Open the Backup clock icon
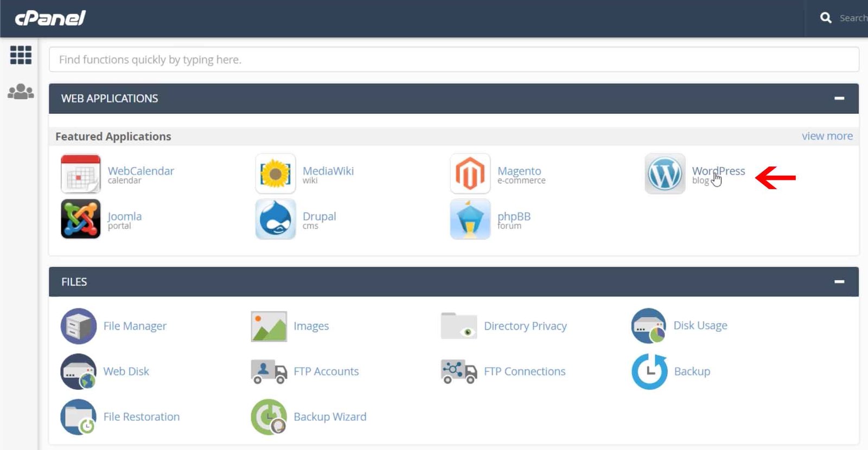This screenshot has height=450, width=868. coord(649,371)
